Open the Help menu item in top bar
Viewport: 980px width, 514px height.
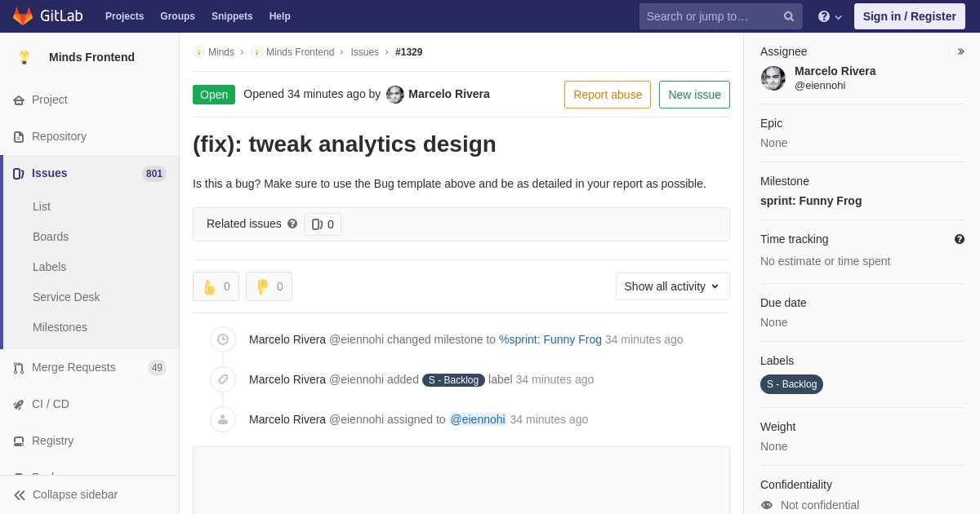coord(280,16)
